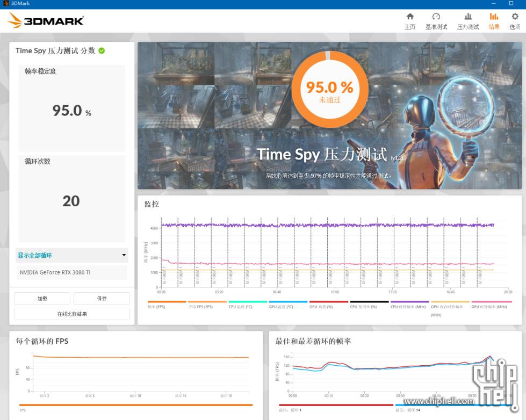Click the 循环次数 label
The height and width of the screenshot is (420, 526).
[38, 161]
